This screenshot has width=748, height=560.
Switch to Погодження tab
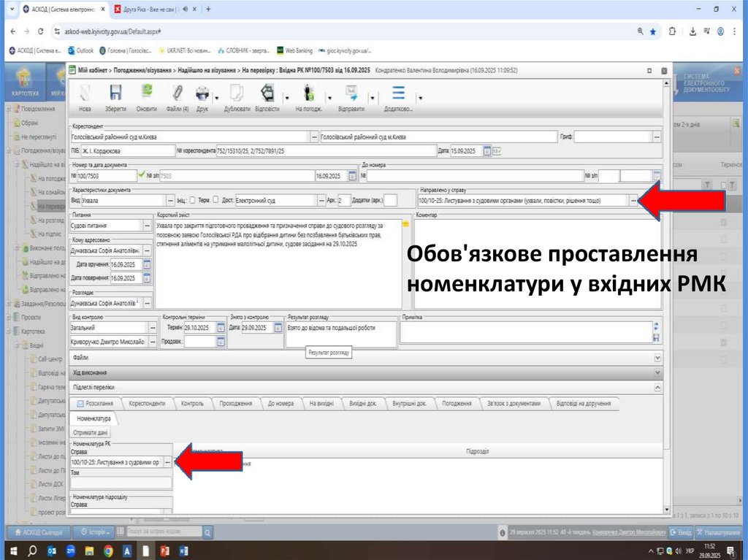click(457, 404)
